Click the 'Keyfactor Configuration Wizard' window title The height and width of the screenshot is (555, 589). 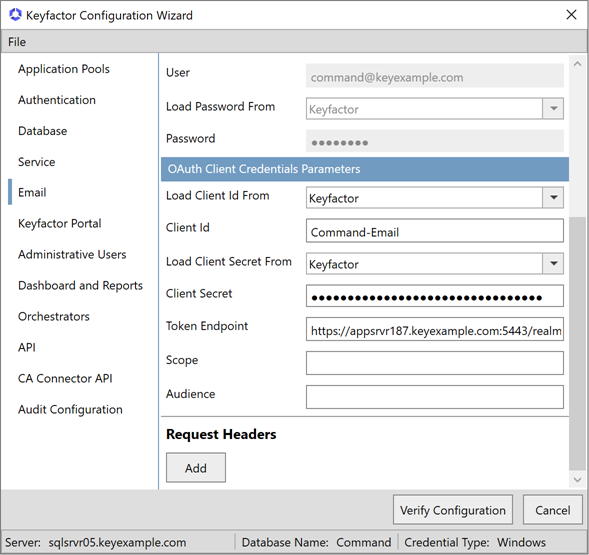[109, 15]
